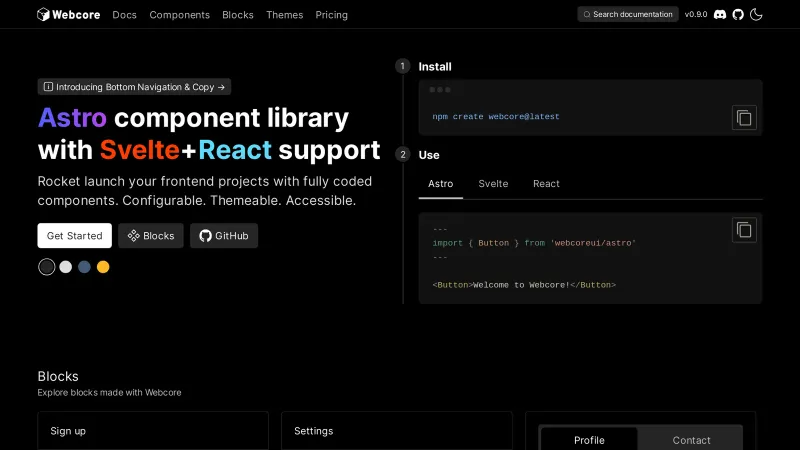
Task: Click the Search documentation field
Action: click(628, 15)
